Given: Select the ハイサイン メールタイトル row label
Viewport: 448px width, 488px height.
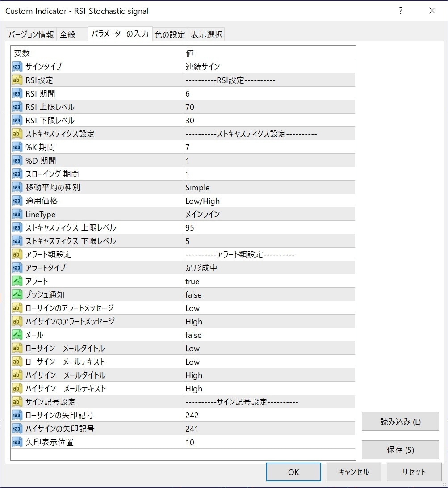Looking at the screenshot, I should pyautogui.click(x=66, y=375).
